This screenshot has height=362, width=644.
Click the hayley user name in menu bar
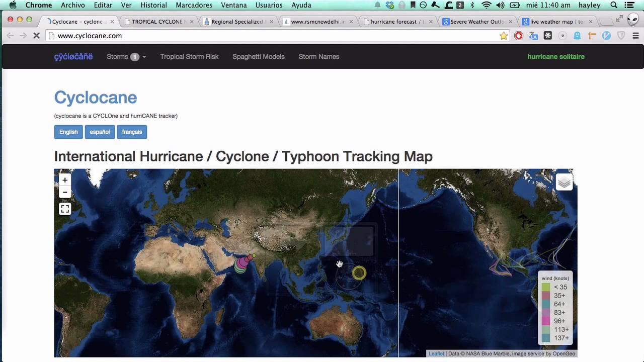590,5
